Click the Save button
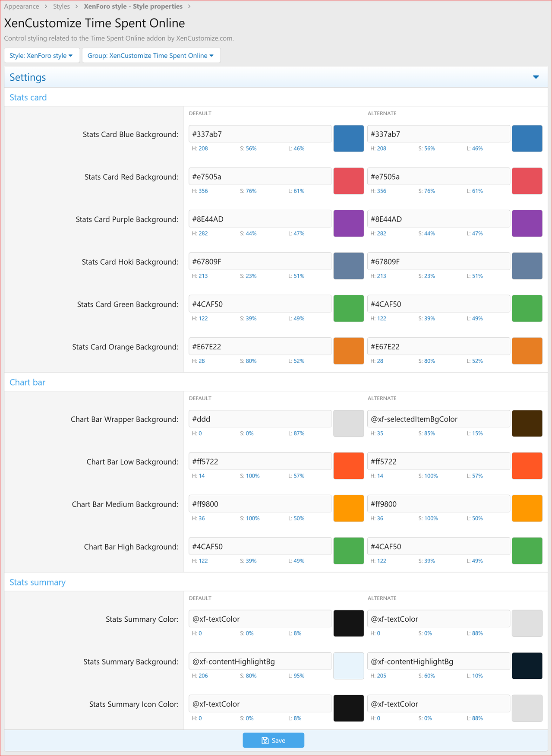This screenshot has height=756, width=552. coord(273,740)
